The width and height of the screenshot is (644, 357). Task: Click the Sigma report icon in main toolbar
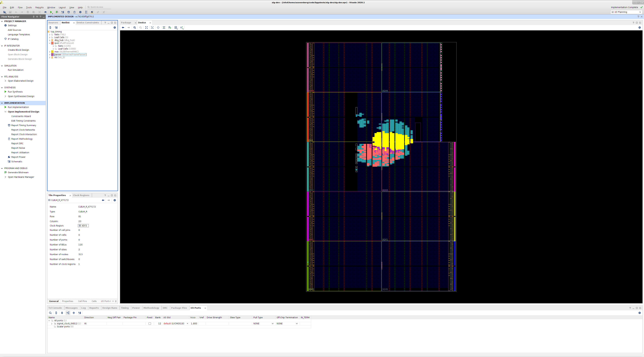coord(86,12)
